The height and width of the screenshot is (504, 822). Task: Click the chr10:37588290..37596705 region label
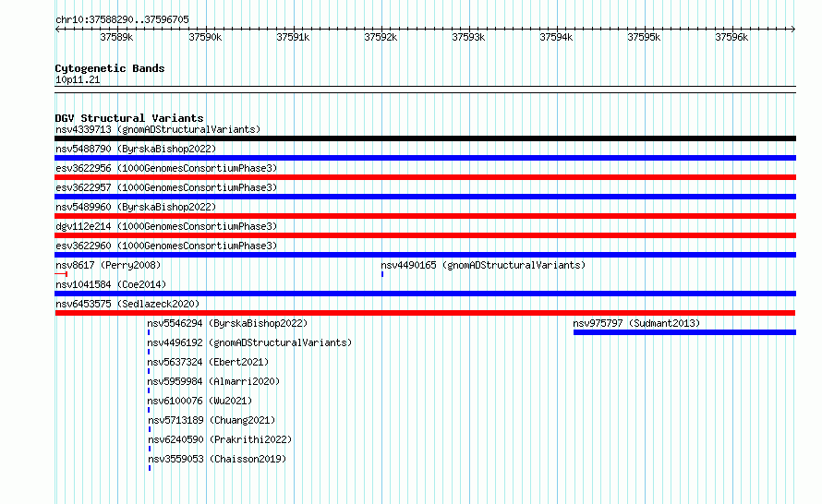coord(122,20)
